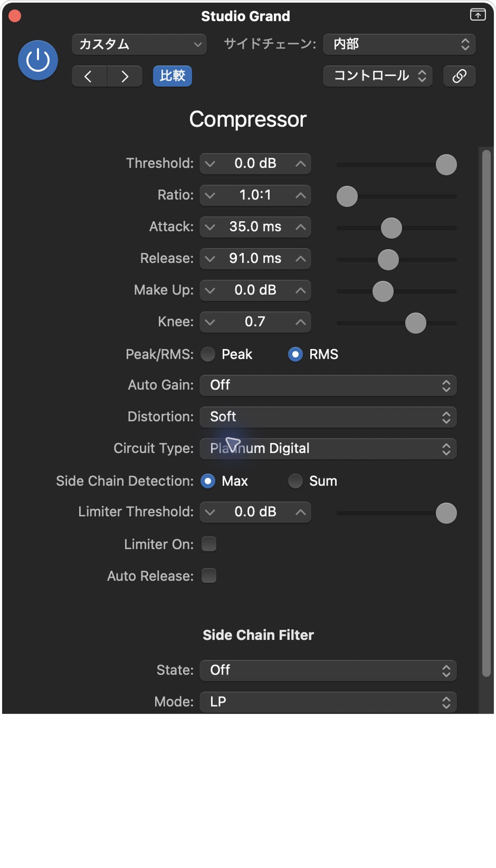Viewport: 496px width, 868px height.
Task: Enable the Auto Release checkbox
Action: [x=209, y=575]
